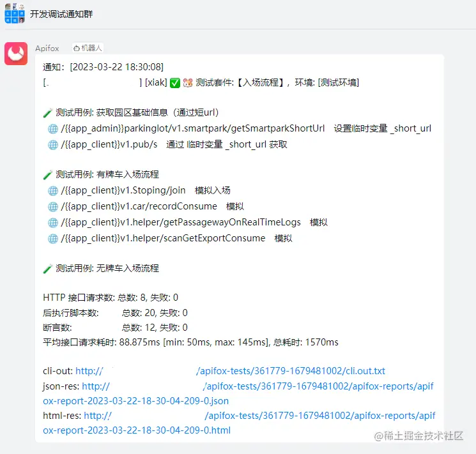Click globe icon beside scanGetExportConsume
This screenshot has height=454, width=476.
(x=53, y=239)
